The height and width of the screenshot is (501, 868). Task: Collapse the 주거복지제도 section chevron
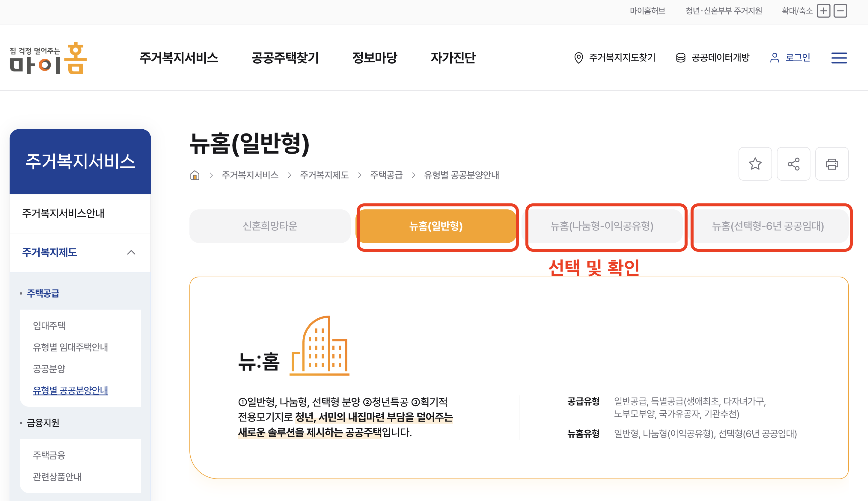[131, 253]
